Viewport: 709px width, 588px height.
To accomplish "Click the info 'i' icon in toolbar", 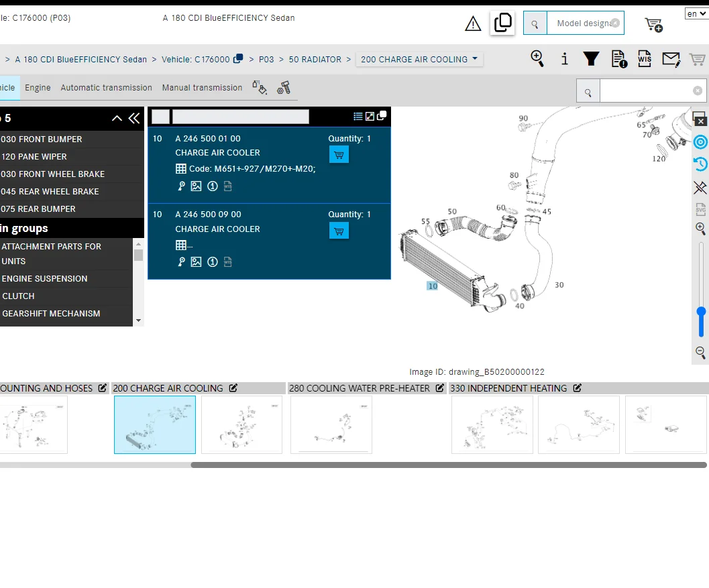I will pos(564,59).
